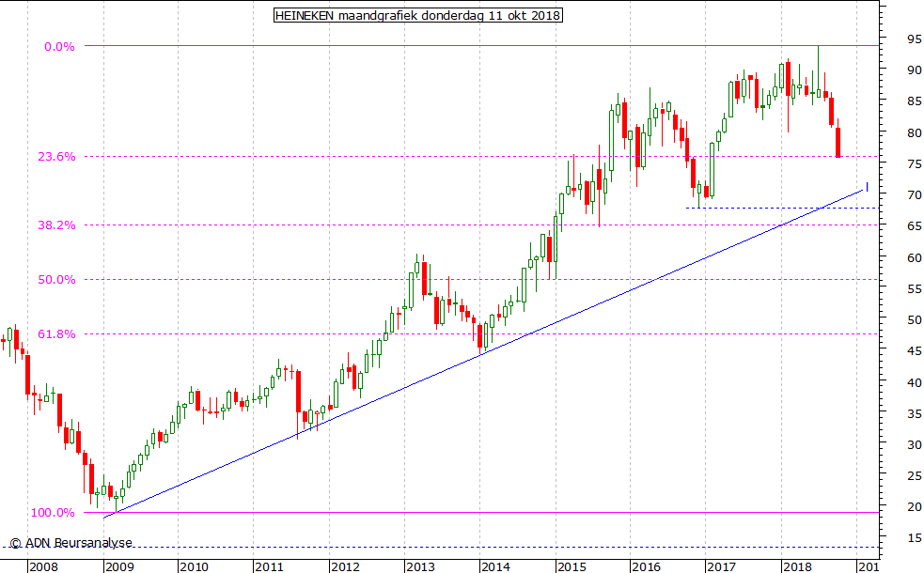The image size is (924, 573).
Task: Select the 2011 year label on time axis
Action: click(x=269, y=566)
